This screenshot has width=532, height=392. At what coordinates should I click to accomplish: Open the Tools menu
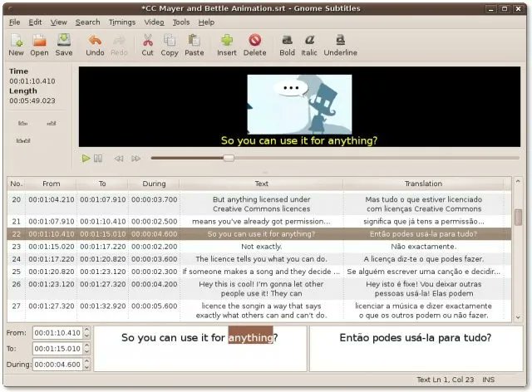181,22
